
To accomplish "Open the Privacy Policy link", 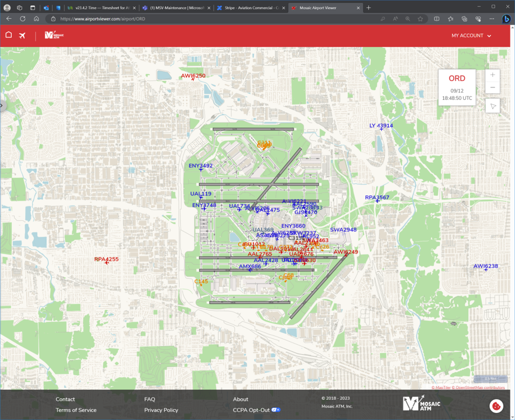I will click(x=161, y=410).
